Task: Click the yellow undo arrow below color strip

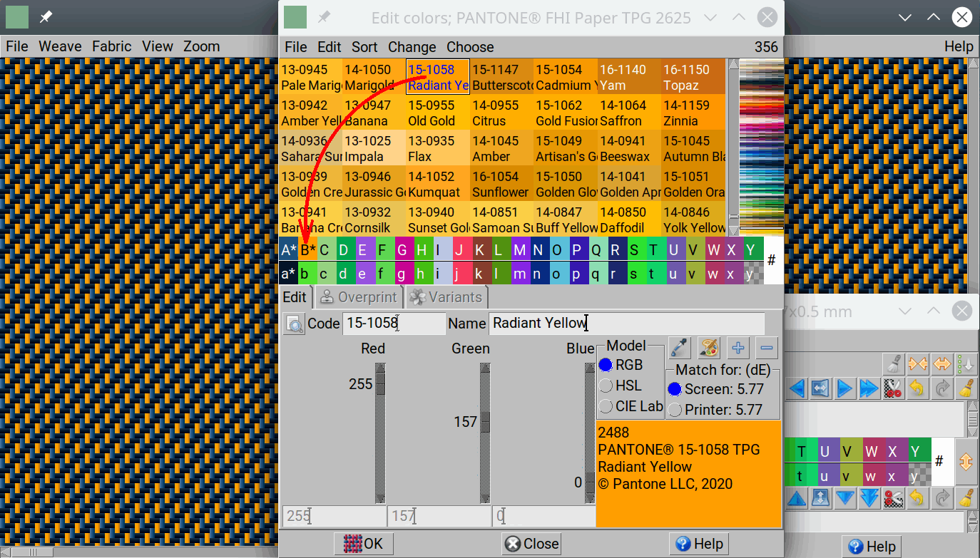Action: [917, 497]
